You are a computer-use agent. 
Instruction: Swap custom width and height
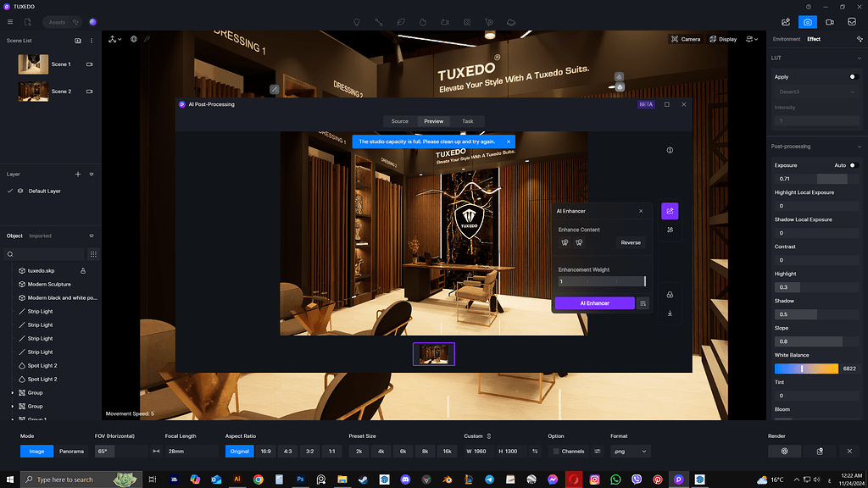pos(535,452)
